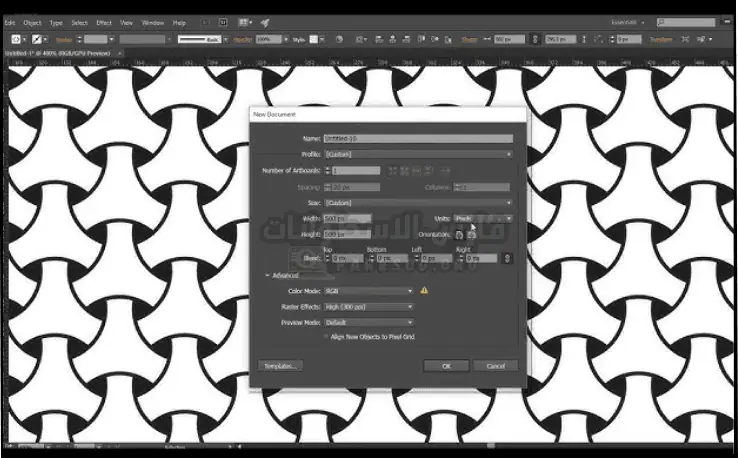This screenshot has width=738, height=458.
Task: Collapse the Advanced section
Action: tap(267, 275)
